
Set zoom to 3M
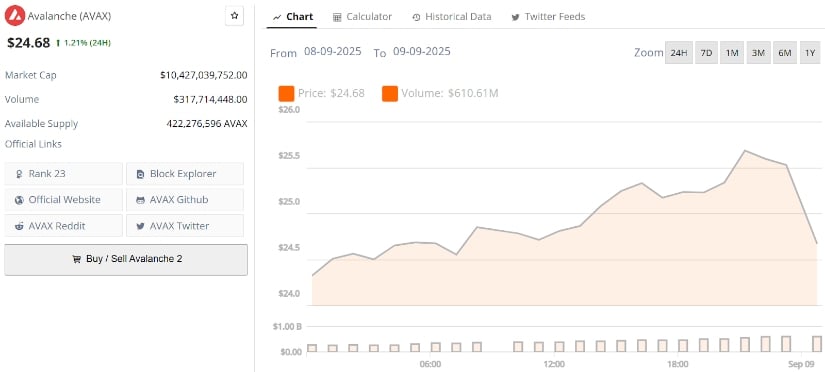coord(758,53)
